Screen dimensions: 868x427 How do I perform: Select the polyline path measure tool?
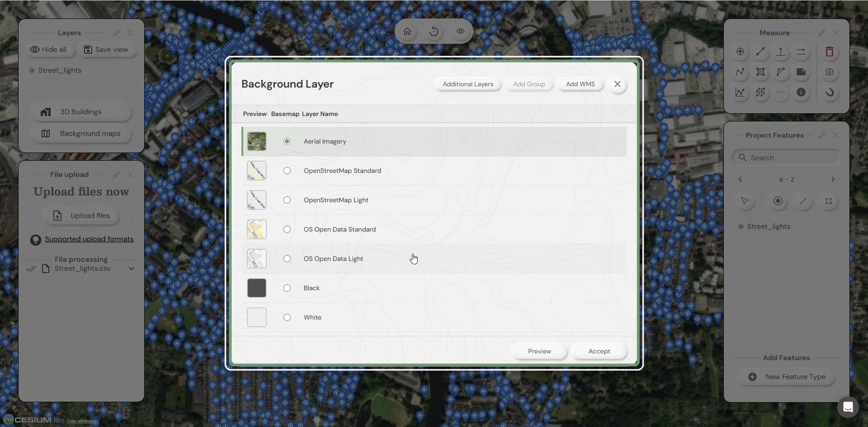pos(740,72)
